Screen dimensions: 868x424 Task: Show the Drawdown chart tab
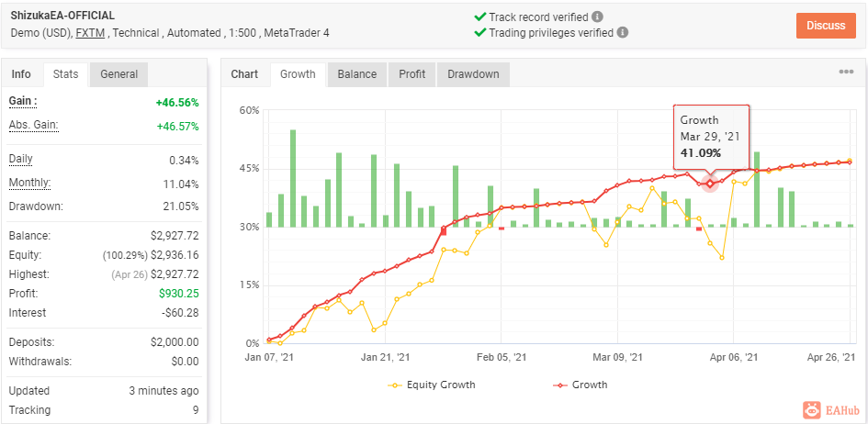473,74
